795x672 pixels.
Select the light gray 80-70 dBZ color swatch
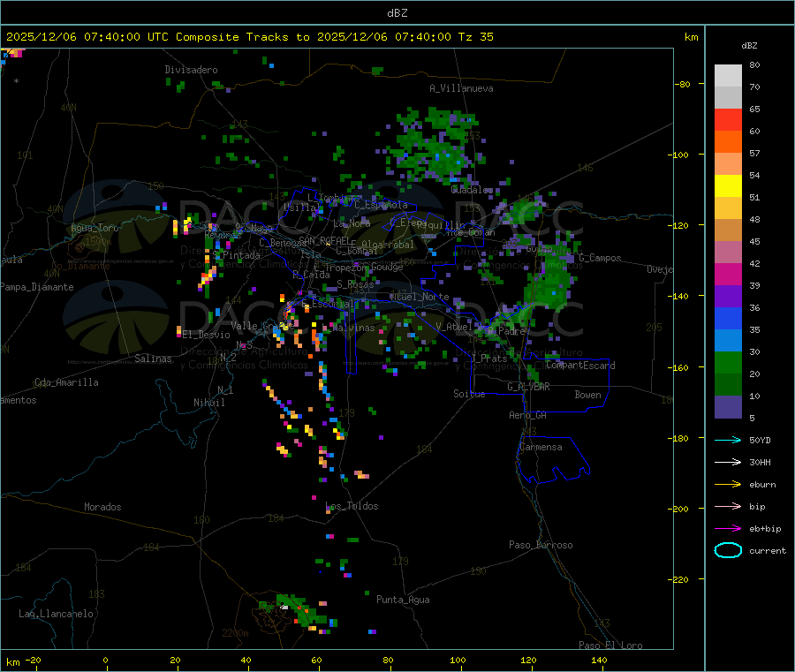[x=728, y=76]
